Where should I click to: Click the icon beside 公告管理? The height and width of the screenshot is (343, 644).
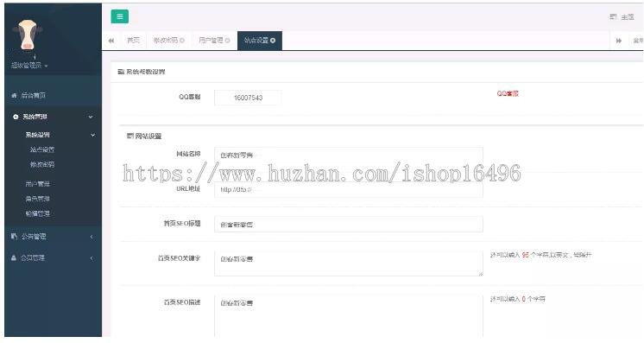15,236
